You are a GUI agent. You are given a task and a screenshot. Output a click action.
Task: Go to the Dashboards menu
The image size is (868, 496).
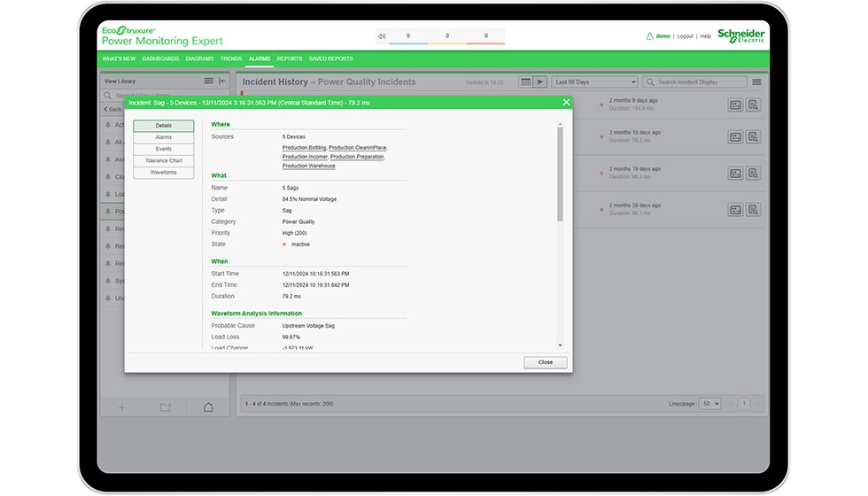point(160,58)
